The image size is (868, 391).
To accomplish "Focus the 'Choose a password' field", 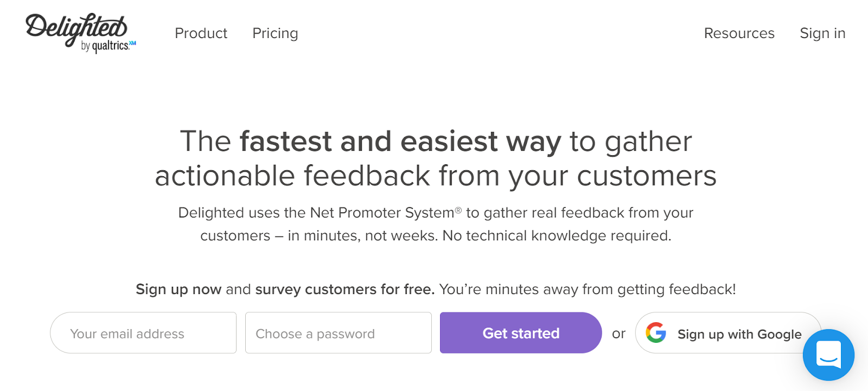I will (x=338, y=333).
